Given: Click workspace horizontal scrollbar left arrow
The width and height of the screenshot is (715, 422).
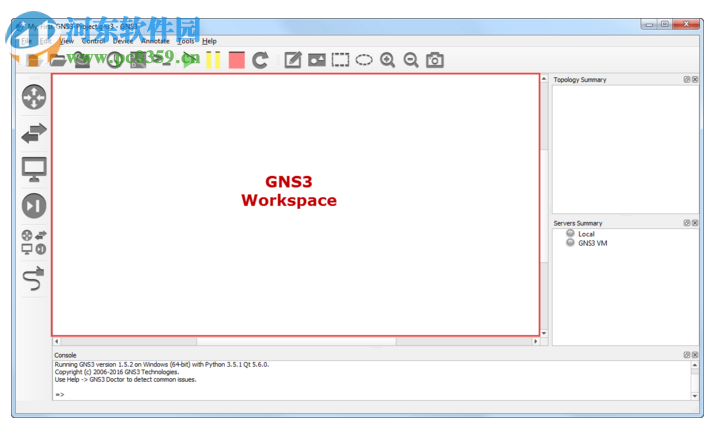Looking at the screenshot, I should coord(57,341).
